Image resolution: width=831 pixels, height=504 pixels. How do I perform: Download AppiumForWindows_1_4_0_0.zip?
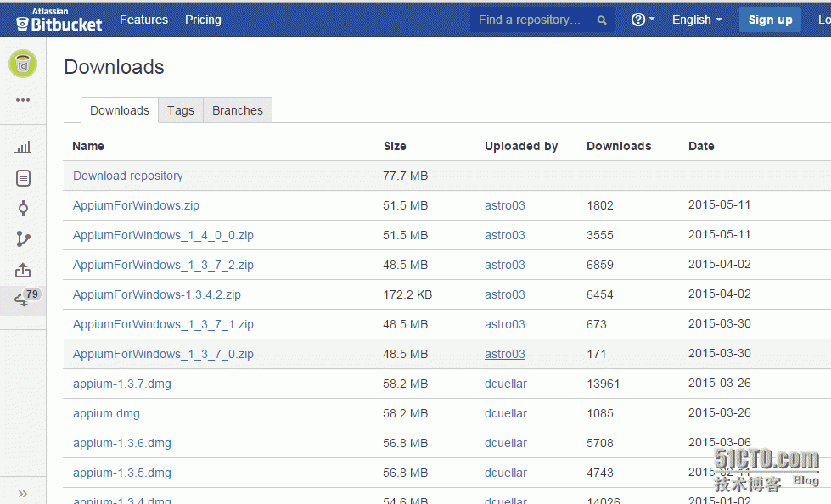coord(163,235)
